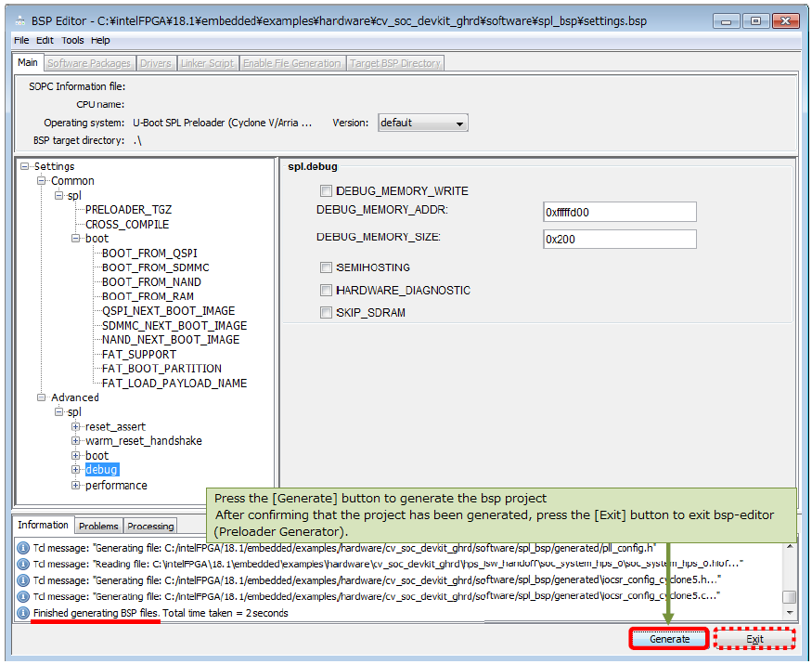
Task: Open the Tools menu
Action: (x=72, y=40)
